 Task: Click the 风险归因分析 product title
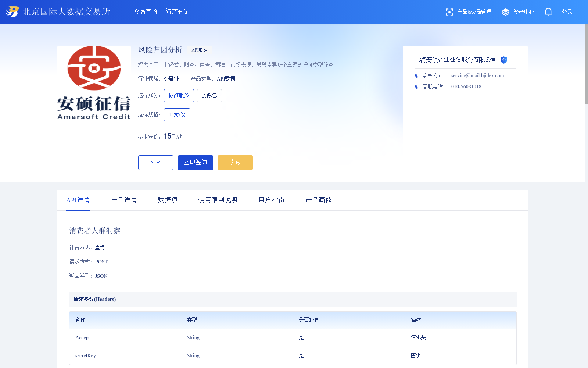(160, 50)
